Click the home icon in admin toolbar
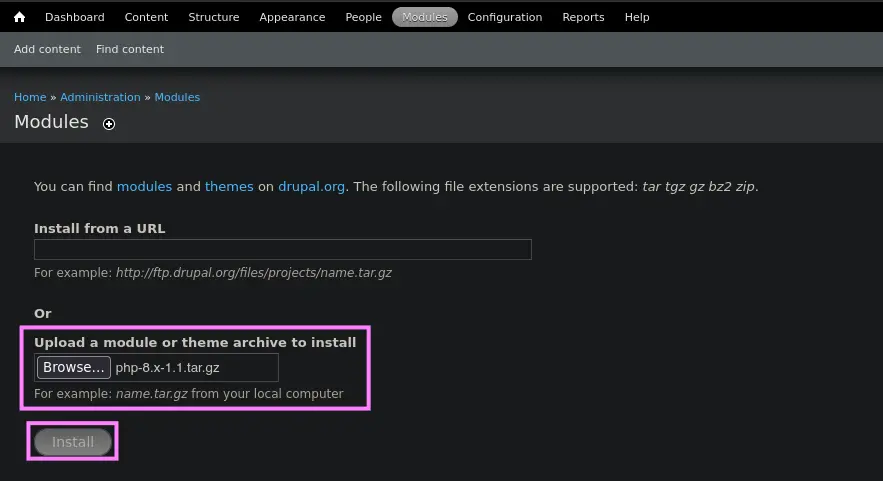The height and width of the screenshot is (481, 883). [19, 17]
